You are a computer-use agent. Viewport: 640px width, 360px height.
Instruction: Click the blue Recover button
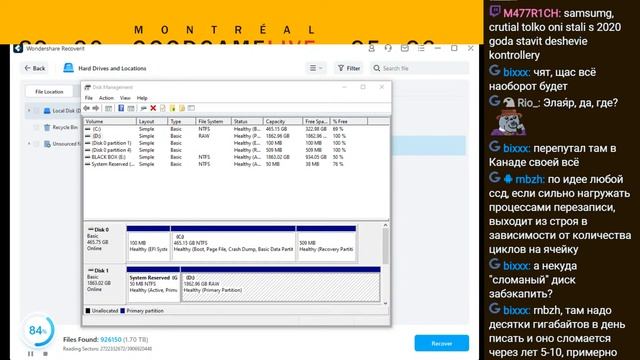(442, 343)
